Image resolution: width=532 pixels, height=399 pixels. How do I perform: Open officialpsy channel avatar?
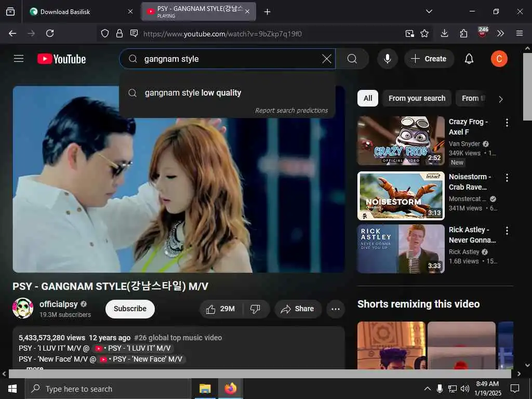point(23,308)
